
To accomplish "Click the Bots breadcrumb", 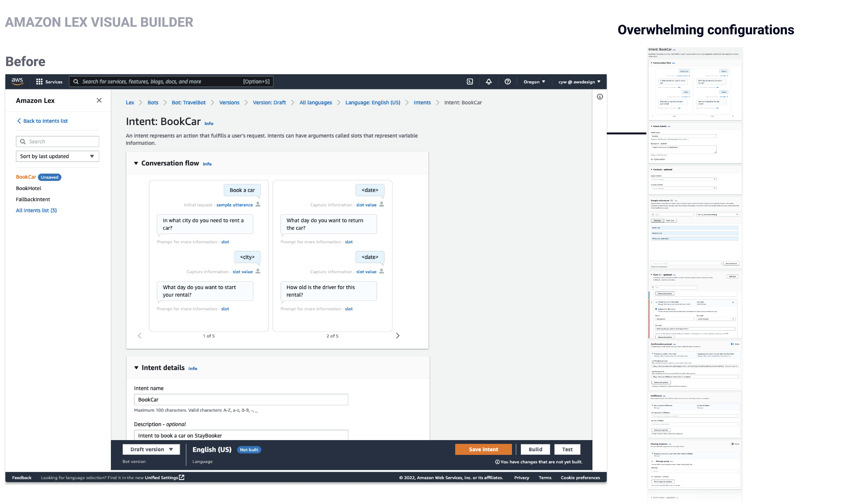I will pyautogui.click(x=153, y=103).
